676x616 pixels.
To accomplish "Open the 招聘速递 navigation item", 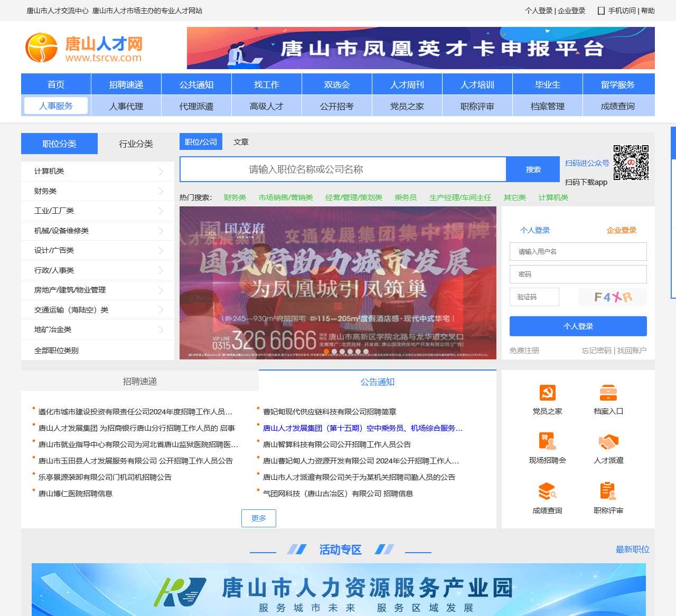I will [x=126, y=84].
